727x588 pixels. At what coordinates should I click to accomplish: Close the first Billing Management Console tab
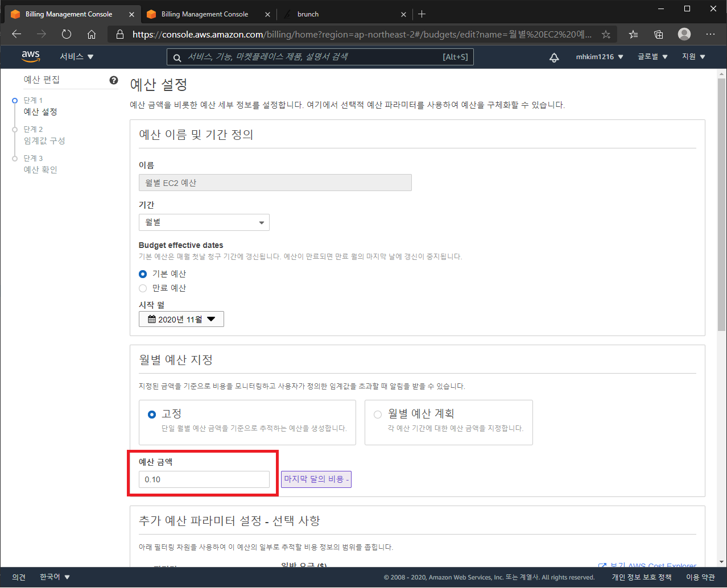coord(132,14)
